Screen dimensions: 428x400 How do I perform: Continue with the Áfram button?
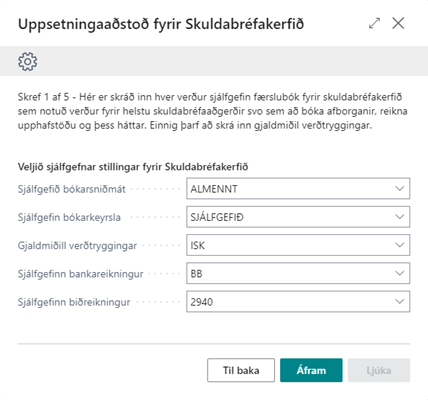[311, 370]
